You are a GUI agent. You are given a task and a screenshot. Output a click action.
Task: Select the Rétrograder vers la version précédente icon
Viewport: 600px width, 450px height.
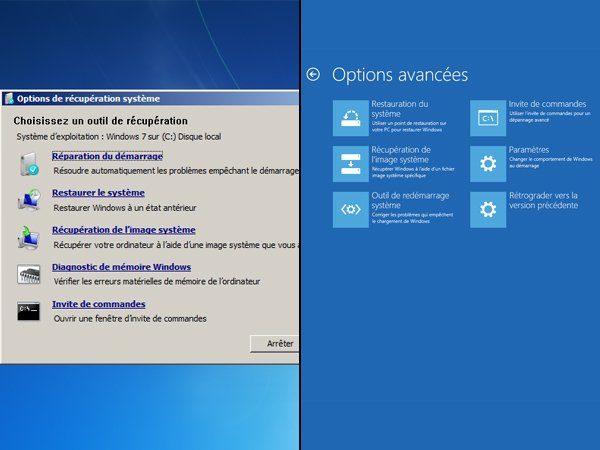(x=488, y=210)
